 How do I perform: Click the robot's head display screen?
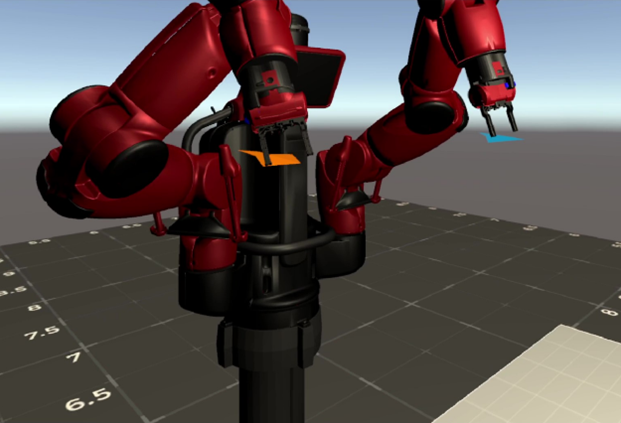click(324, 76)
